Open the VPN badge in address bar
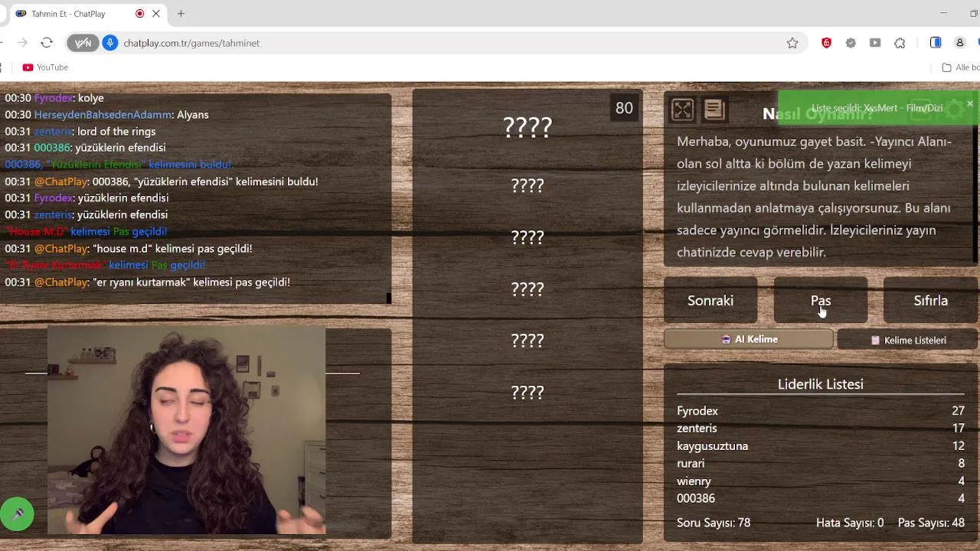Screen dimensions: 980x551 pyautogui.click(x=83, y=43)
